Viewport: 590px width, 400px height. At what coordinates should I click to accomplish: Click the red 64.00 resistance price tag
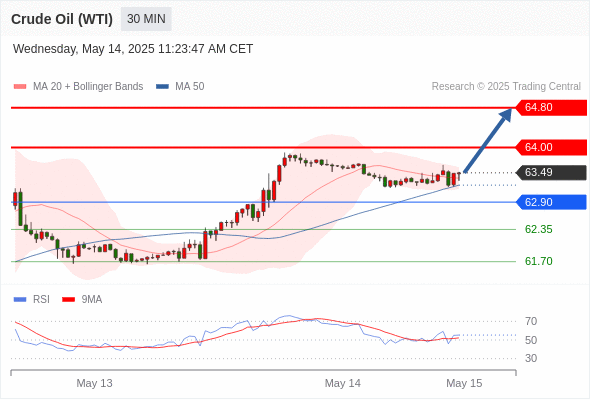551,147
